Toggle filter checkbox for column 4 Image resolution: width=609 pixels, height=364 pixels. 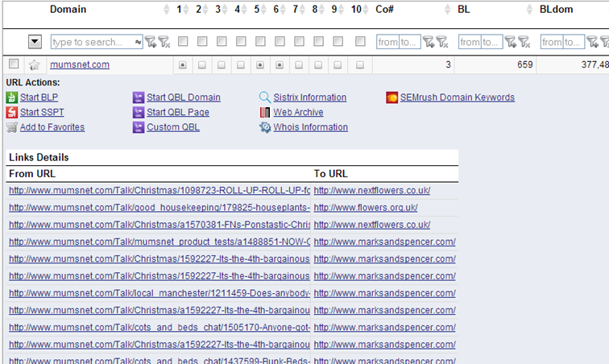(x=241, y=41)
